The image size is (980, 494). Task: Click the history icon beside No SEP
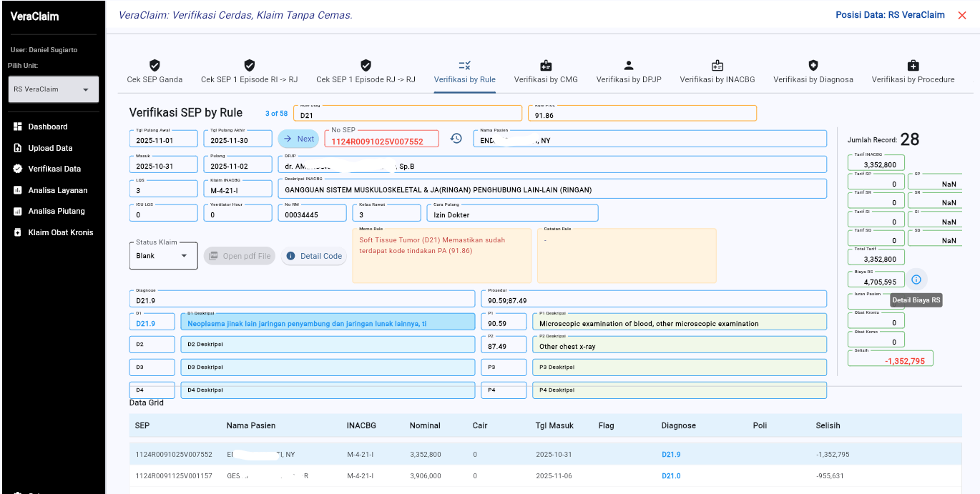click(456, 139)
